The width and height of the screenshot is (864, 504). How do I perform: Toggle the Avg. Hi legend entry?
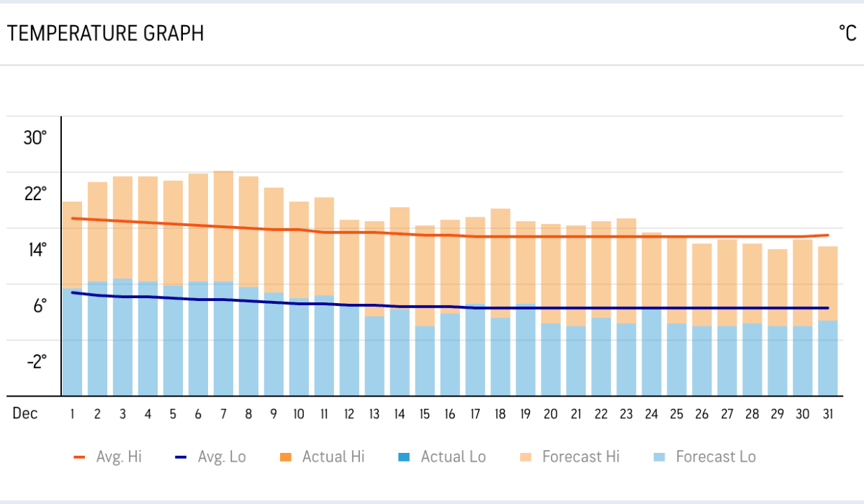click(x=108, y=456)
